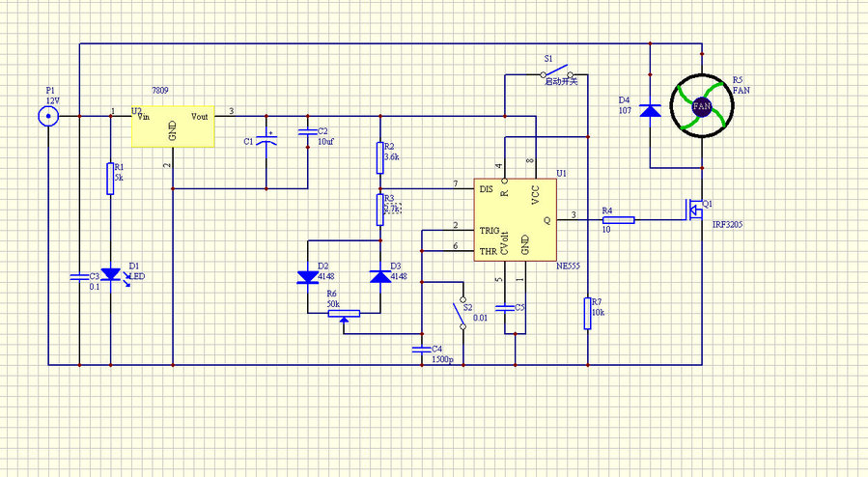Select the 'Q' output pin label
Image resolution: width=868 pixels, height=477 pixels.
point(546,220)
